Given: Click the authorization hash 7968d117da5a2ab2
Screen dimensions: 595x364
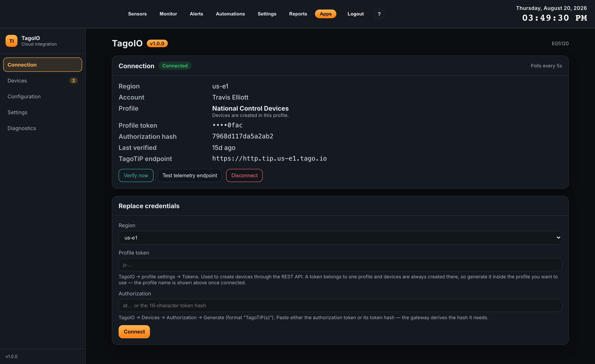Looking at the screenshot, I should [242, 136].
